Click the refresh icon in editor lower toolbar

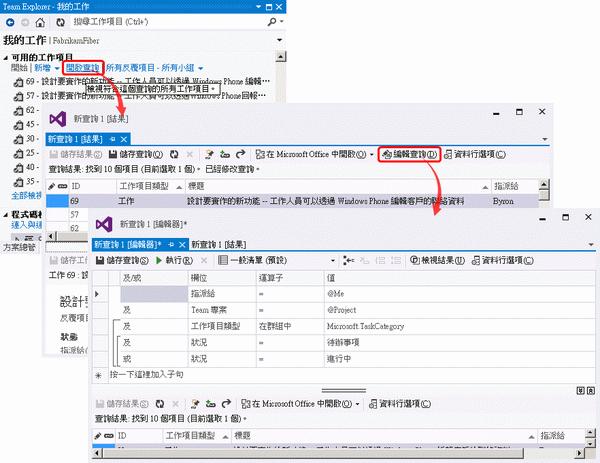(x=160, y=404)
